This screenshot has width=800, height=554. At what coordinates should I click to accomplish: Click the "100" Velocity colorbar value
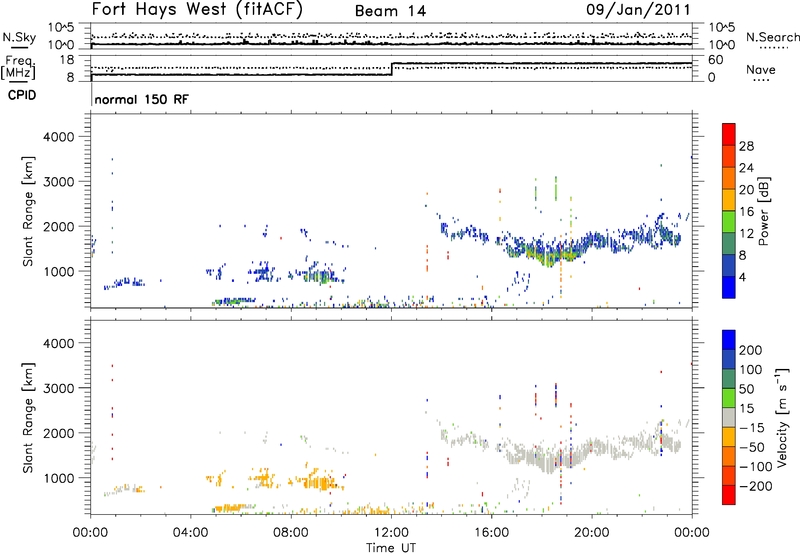pyautogui.click(x=751, y=370)
